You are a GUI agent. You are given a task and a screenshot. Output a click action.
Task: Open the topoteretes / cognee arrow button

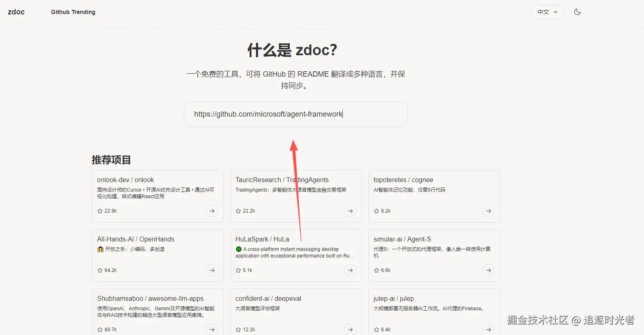click(x=488, y=211)
